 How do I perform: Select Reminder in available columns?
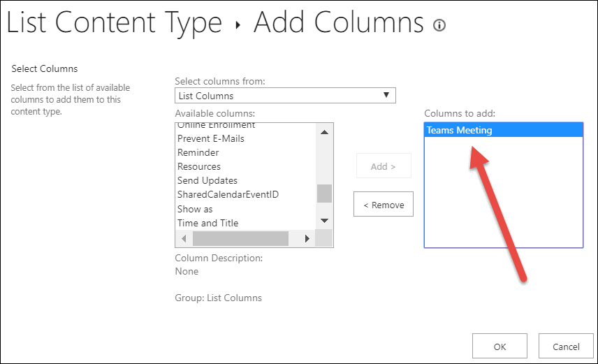(x=198, y=152)
